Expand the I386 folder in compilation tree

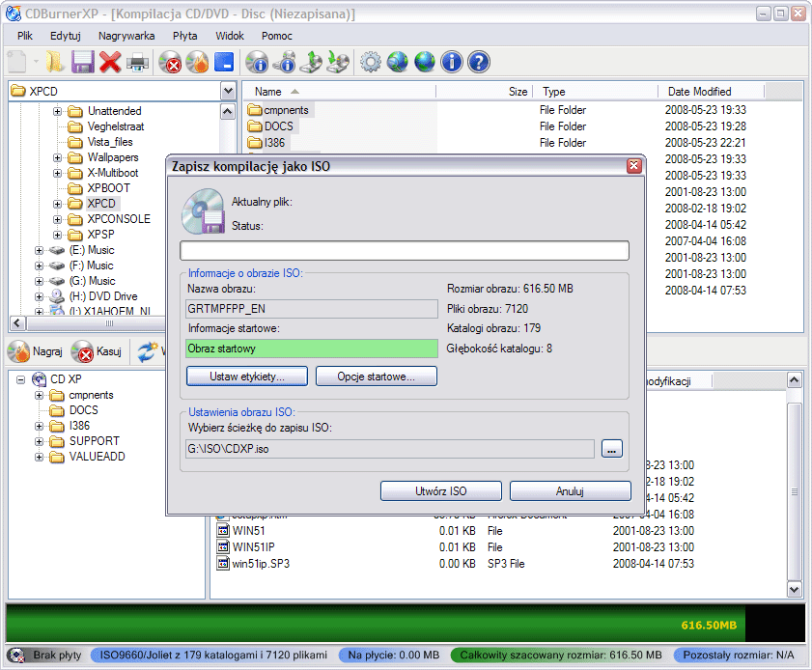pyautogui.click(x=39, y=426)
